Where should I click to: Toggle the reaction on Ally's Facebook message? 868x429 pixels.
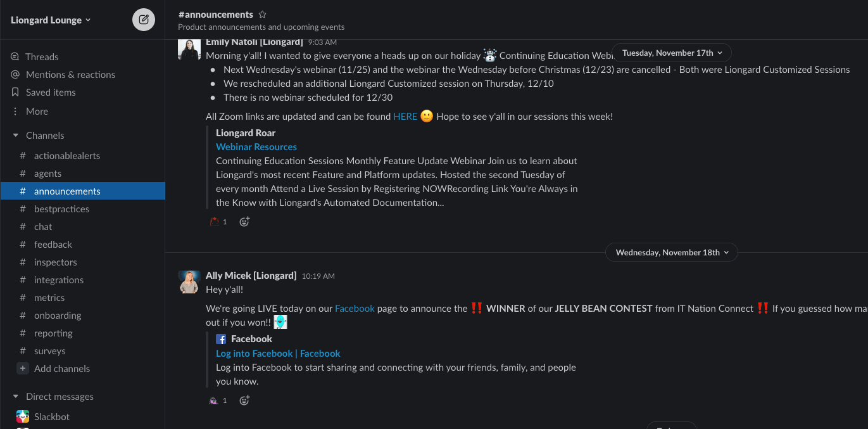[x=218, y=400]
